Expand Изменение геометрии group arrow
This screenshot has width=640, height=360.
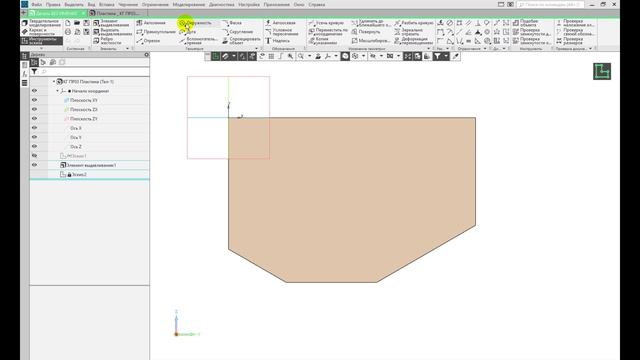click(x=429, y=49)
